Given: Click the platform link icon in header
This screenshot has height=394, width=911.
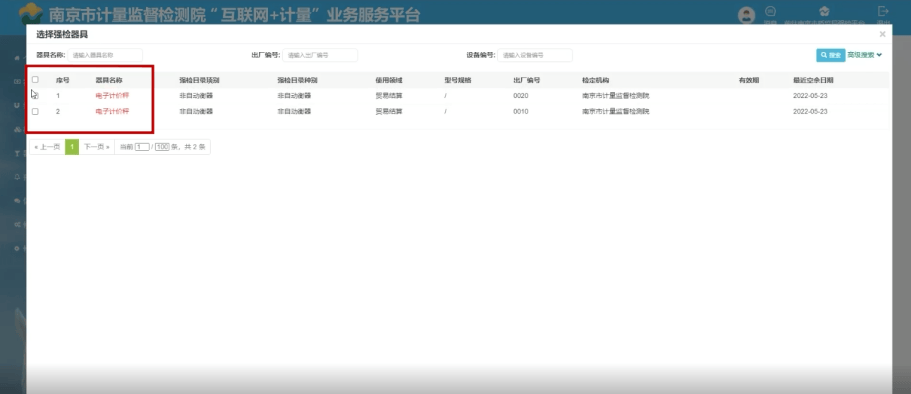Looking at the screenshot, I should tap(824, 11).
